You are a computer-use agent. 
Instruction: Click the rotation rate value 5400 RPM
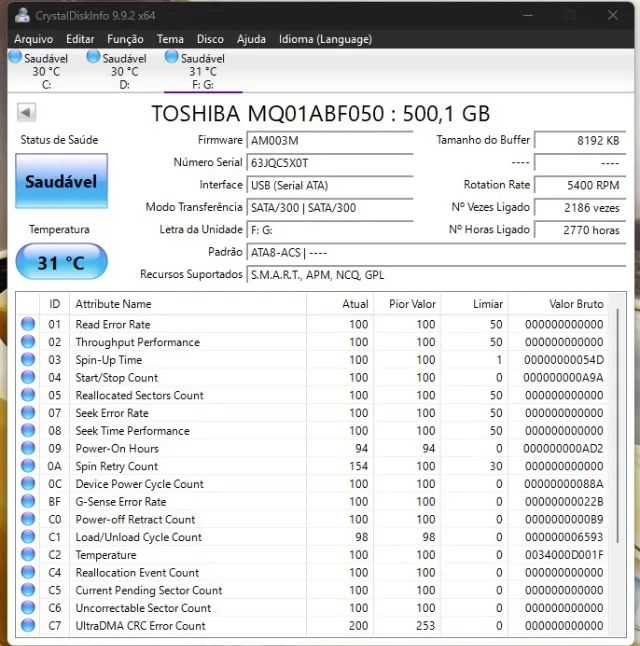580,185
